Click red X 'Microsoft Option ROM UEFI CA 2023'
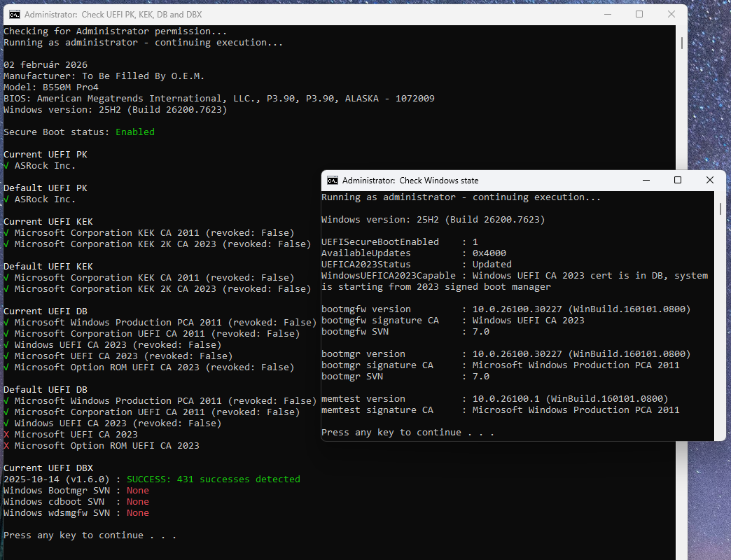Screen dimensions: 731x560 pos(102,445)
